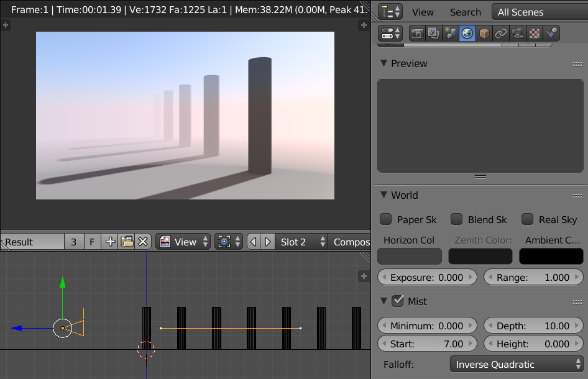Click the F button to make Result image fake user
588x379 pixels.
(92, 242)
